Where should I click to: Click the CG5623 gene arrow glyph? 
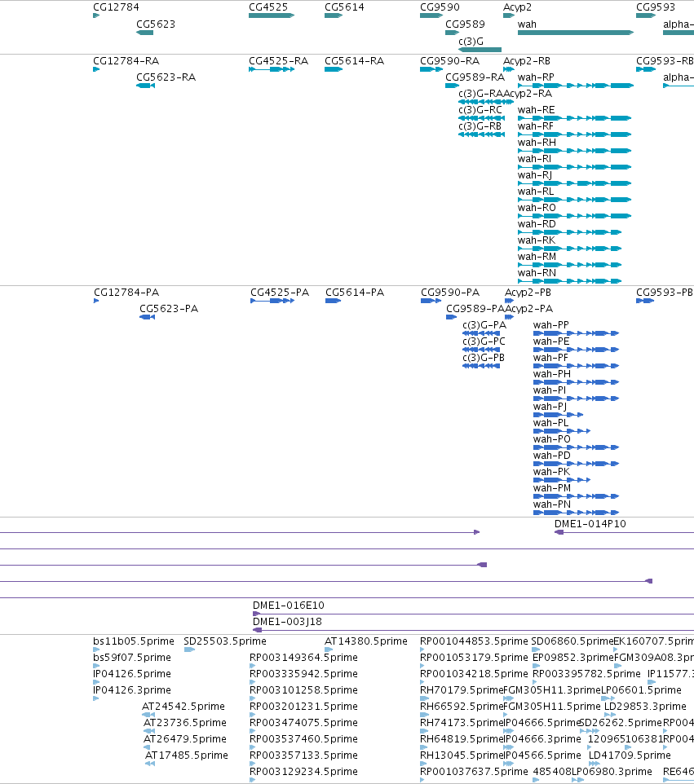144,33
